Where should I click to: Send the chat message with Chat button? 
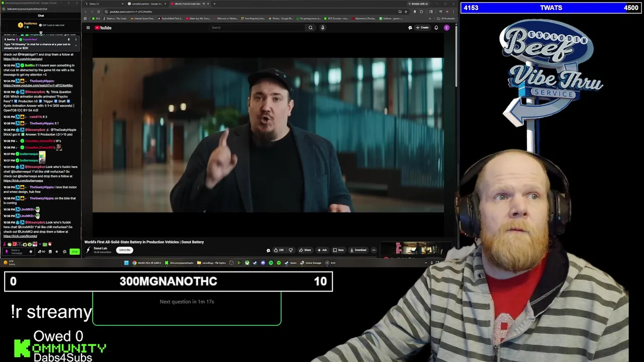(x=74, y=251)
